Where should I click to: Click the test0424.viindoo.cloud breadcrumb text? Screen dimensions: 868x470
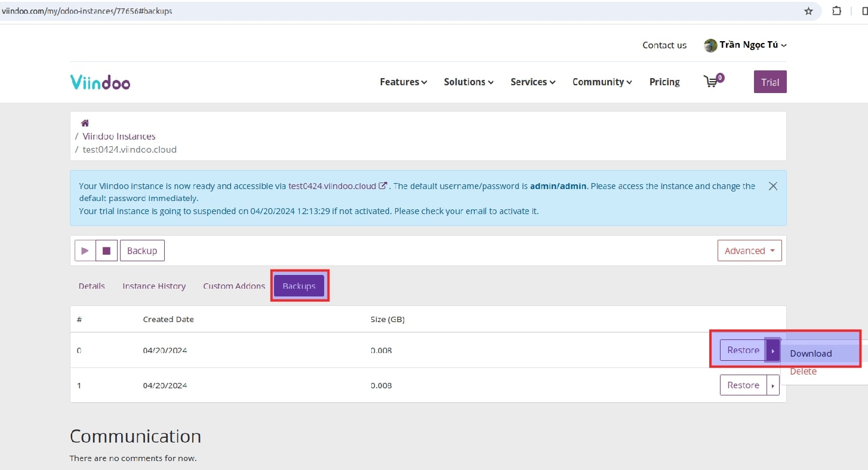[x=130, y=150]
